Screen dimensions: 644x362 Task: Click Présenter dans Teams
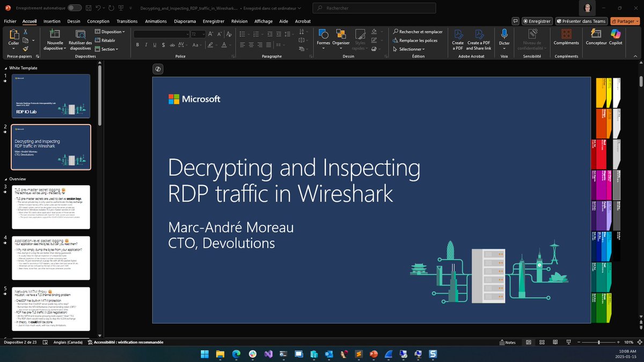tap(581, 21)
